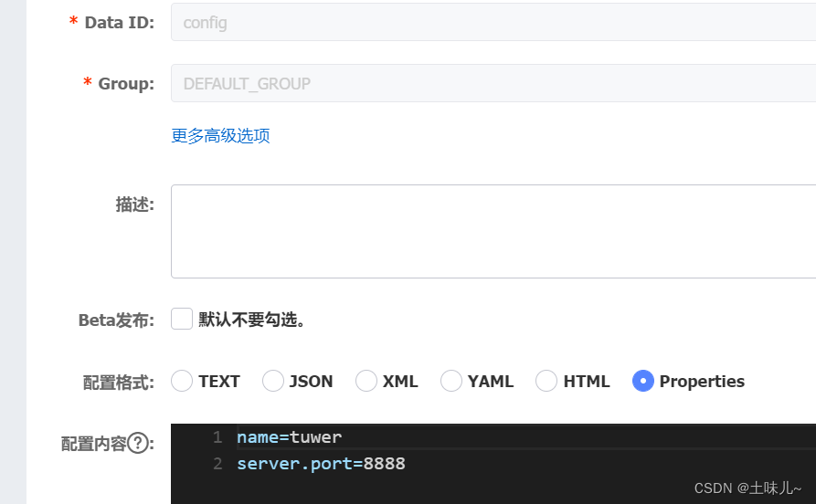Select the Properties format radio button
This screenshot has width=816, height=504.
(x=642, y=381)
